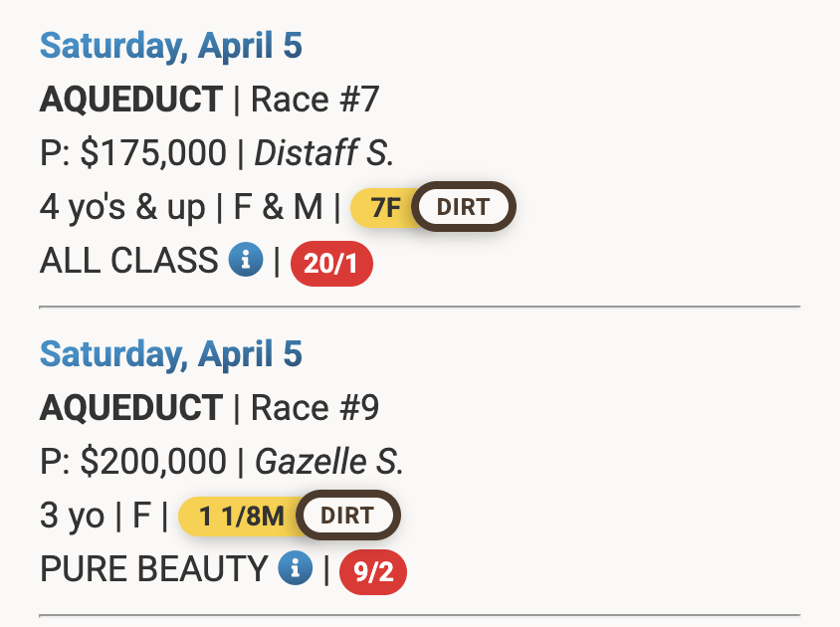Click AQUEDUCT in the Race #9 entry
Image resolution: width=840 pixels, height=627 pixels.
click(131, 408)
